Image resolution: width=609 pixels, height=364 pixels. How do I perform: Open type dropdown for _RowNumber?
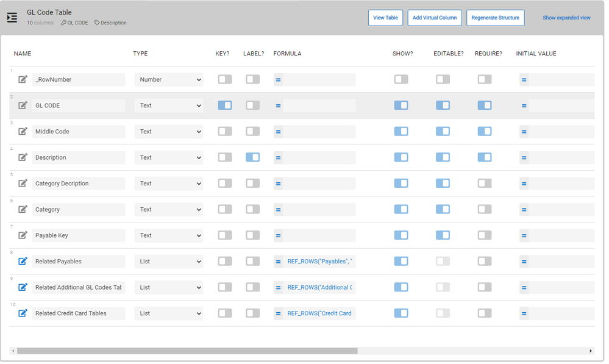tap(169, 80)
